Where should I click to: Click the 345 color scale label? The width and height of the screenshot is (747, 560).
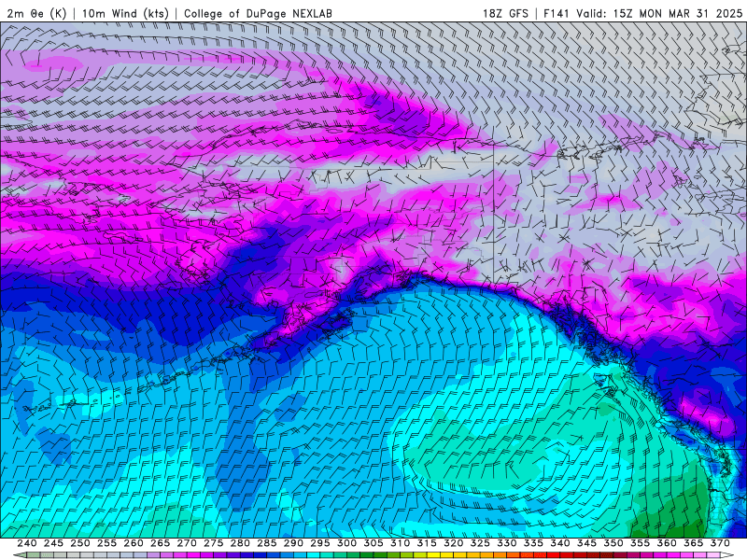(x=587, y=543)
